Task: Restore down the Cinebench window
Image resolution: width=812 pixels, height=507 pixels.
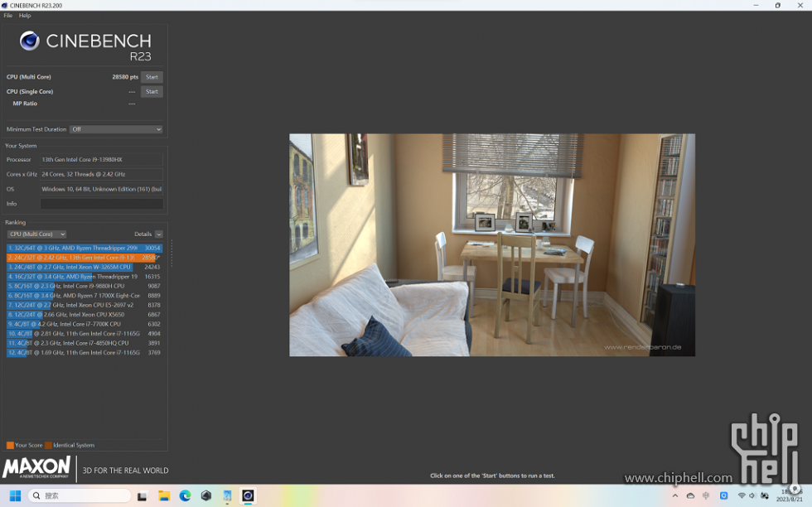Action: [778, 5]
